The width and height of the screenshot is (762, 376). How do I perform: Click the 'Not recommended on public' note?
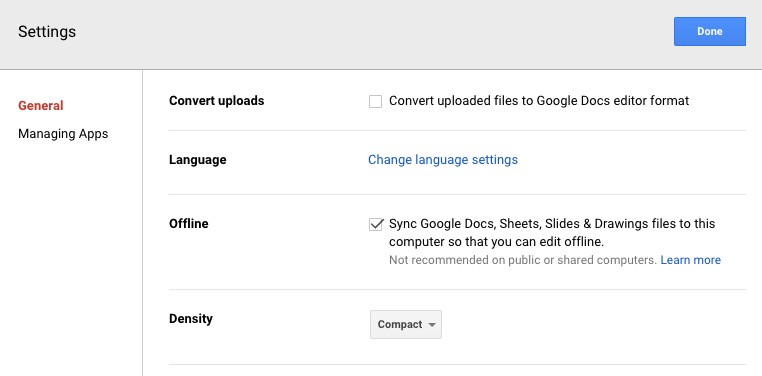(523, 260)
